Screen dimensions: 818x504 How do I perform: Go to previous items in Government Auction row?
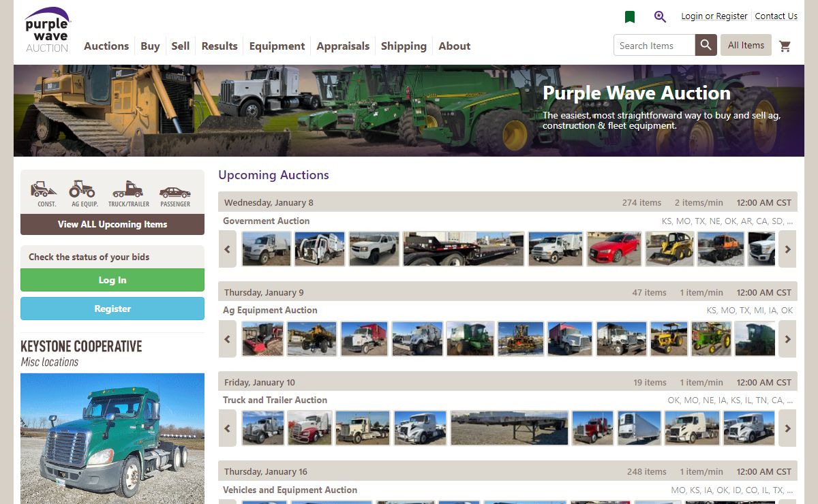pos(228,249)
